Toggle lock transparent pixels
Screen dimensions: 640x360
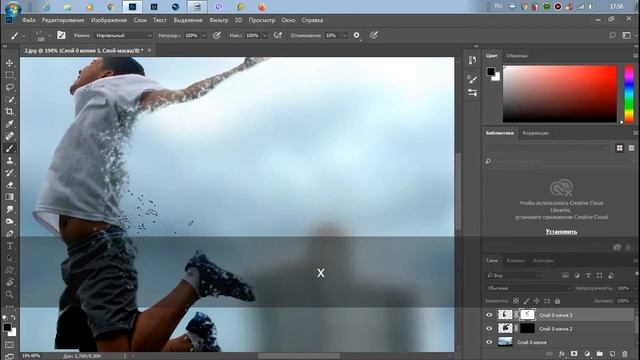(516, 301)
